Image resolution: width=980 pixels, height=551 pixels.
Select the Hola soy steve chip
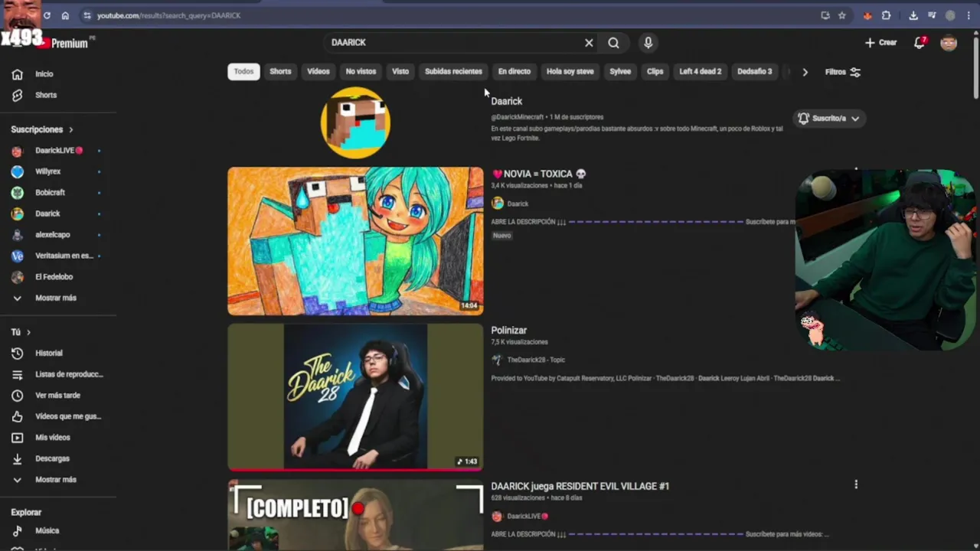(570, 71)
